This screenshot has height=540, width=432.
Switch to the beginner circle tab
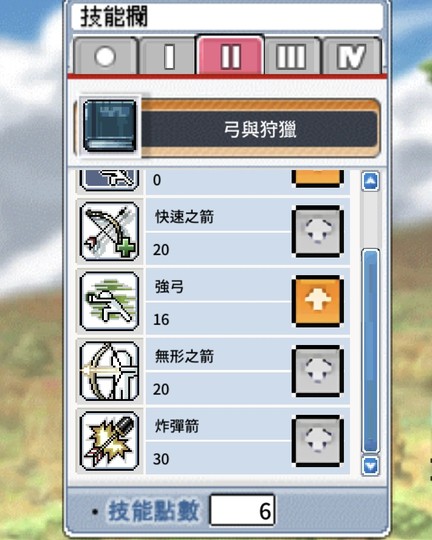105,56
